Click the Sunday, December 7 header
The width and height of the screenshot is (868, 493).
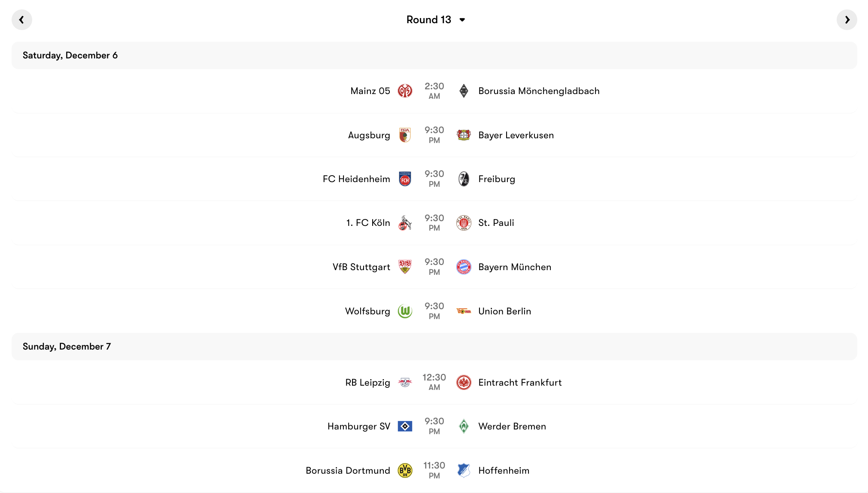(67, 346)
